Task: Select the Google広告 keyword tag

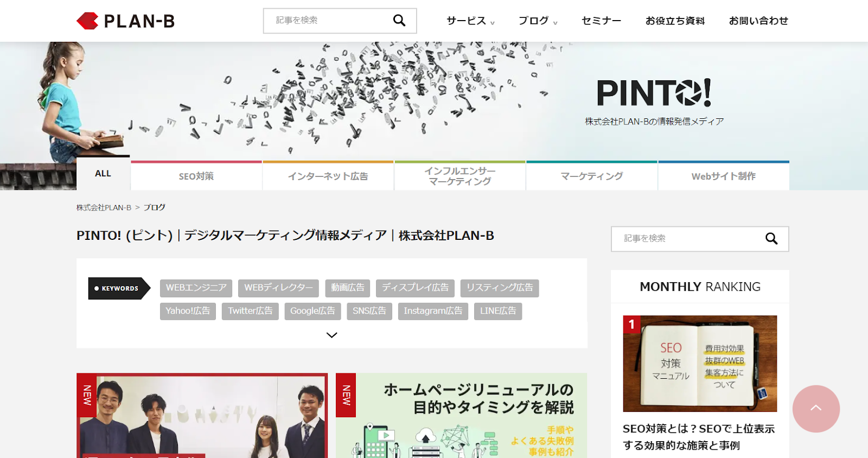Action: tap(312, 311)
